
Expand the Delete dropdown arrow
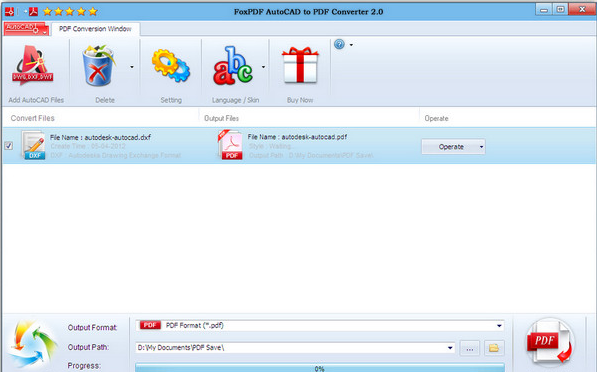tap(132, 67)
